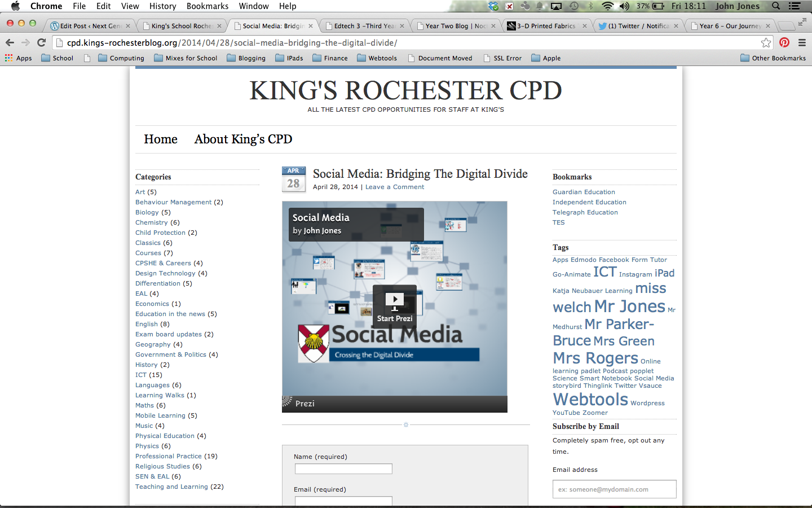Viewport: 812px width, 508px height.
Task: Open the Webtools bookmarks folder
Action: point(377,58)
